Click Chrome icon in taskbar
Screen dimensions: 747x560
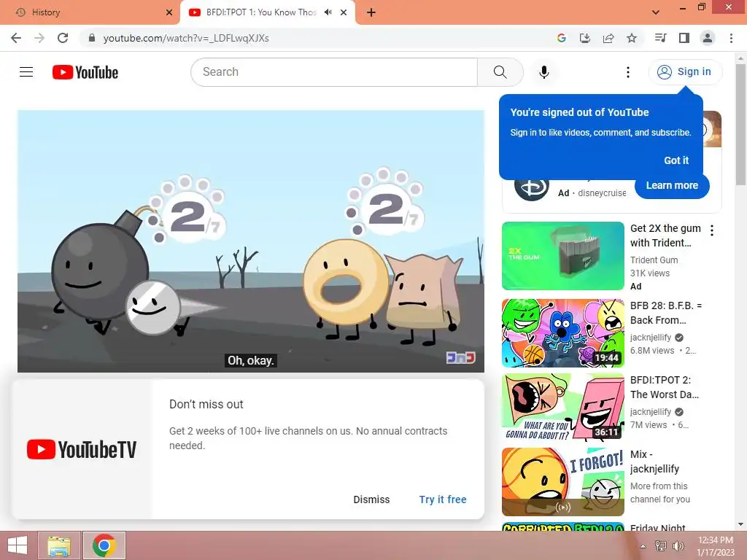[x=104, y=545]
